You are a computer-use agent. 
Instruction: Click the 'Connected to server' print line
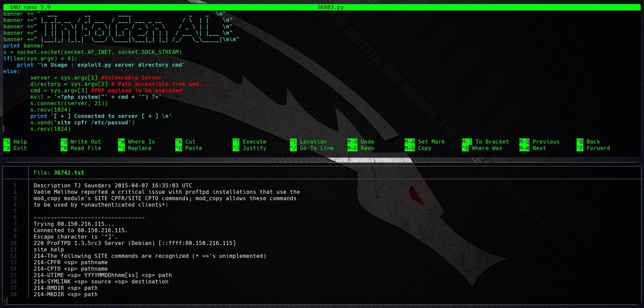tap(101, 116)
